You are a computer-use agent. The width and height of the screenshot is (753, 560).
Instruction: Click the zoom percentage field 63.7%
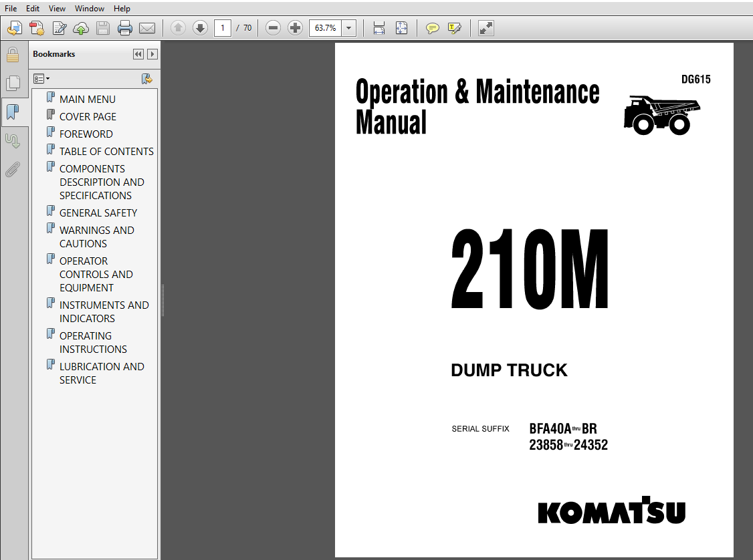[x=325, y=28]
